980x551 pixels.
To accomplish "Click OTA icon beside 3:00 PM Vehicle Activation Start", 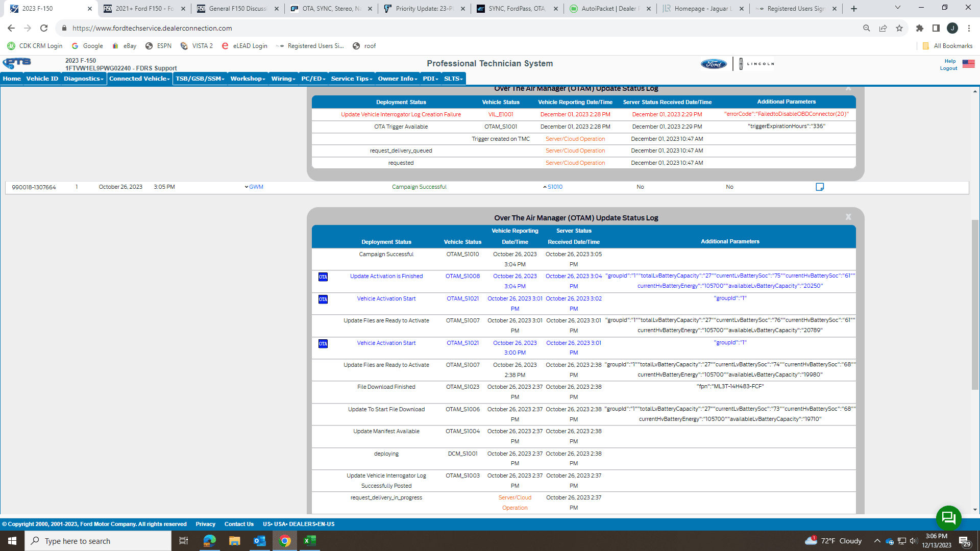I will (x=323, y=343).
